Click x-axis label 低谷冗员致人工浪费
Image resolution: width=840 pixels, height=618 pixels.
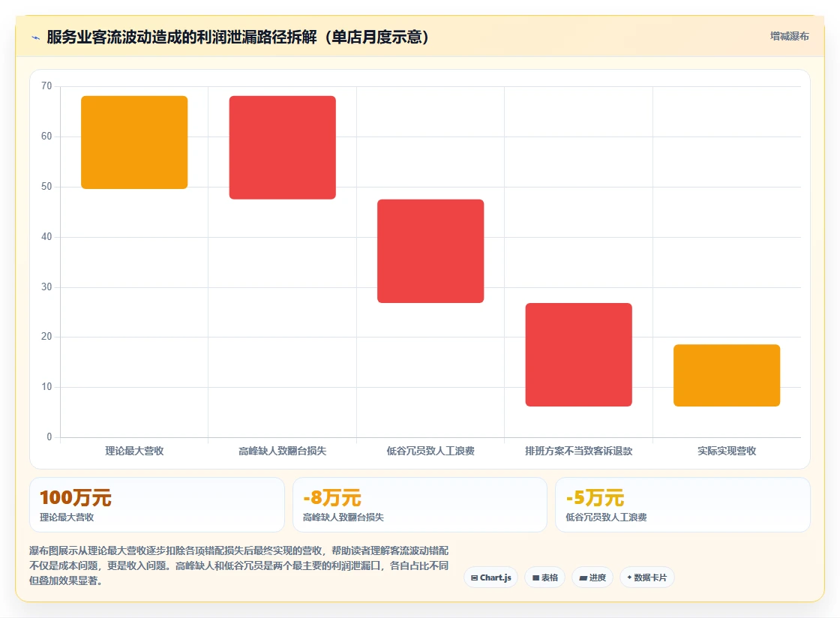click(430, 451)
